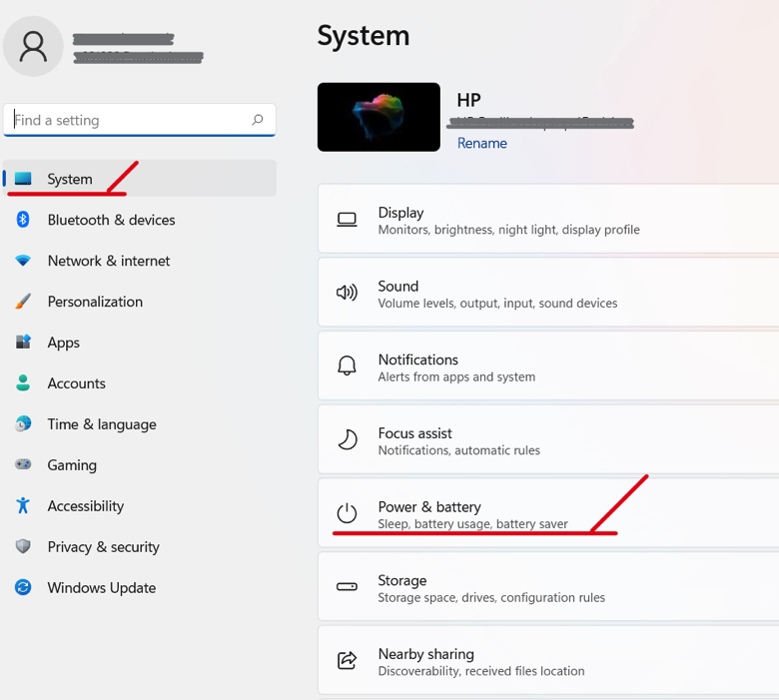The height and width of the screenshot is (700, 779).
Task: Select the System category in sidebar
Action: point(140,179)
